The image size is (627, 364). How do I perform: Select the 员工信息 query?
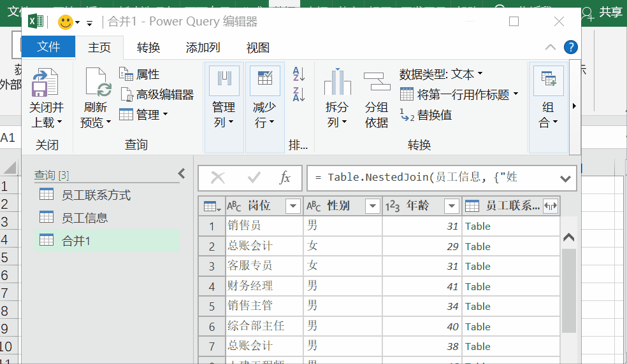(x=107, y=218)
